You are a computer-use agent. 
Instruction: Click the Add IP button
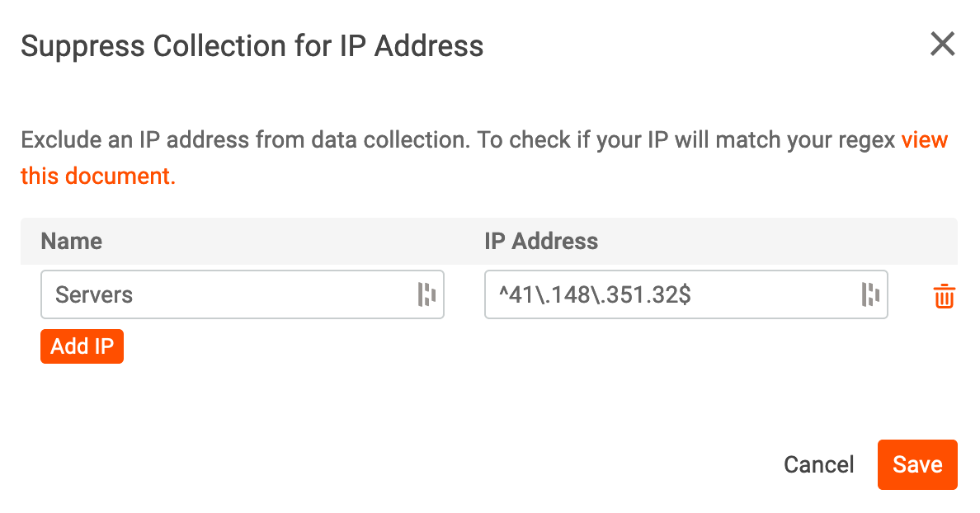tap(82, 346)
